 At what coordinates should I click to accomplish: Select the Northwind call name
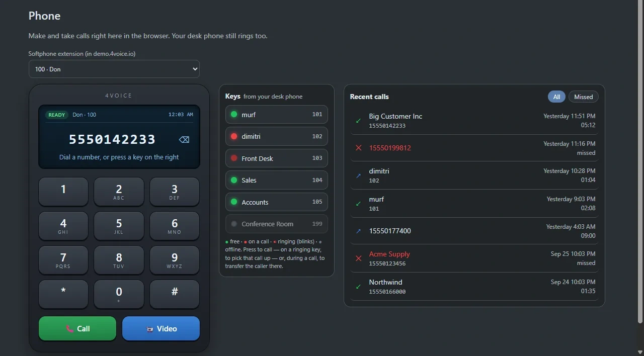385,282
